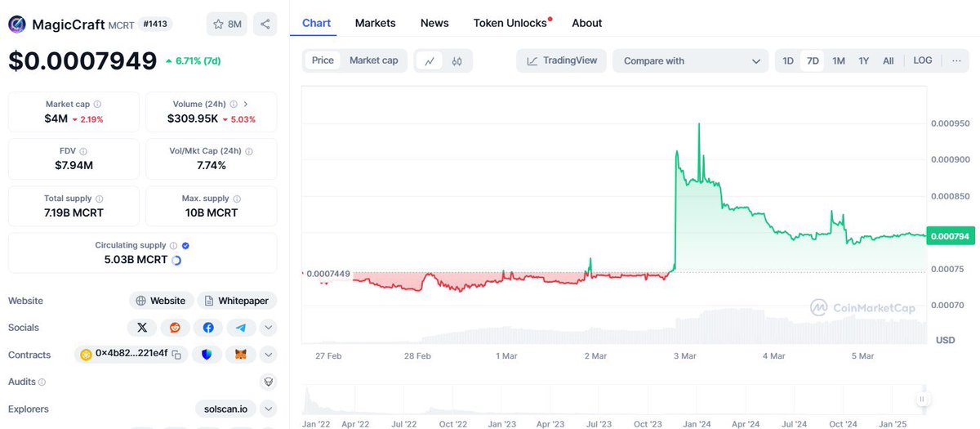Click the chart price peak near 3 Mar
The width and height of the screenshot is (980, 429).
[x=698, y=123]
